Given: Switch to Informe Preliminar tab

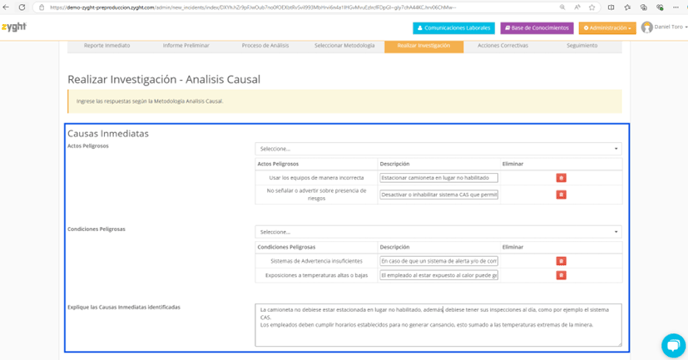Looking at the screenshot, I should coord(186,46).
